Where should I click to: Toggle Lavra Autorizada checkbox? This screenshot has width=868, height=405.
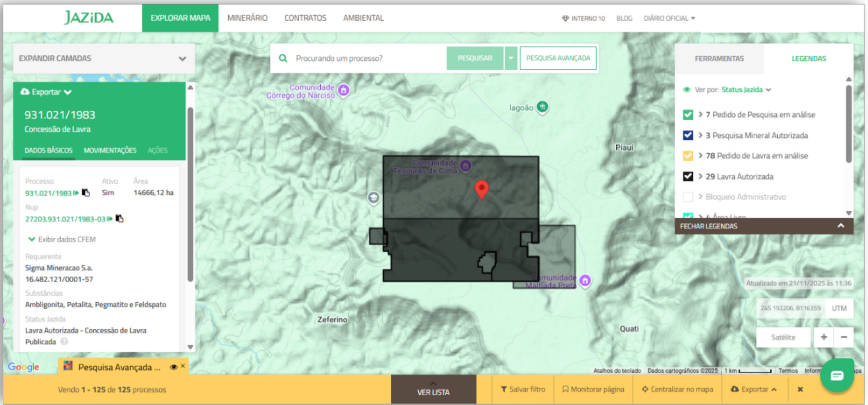(x=688, y=176)
